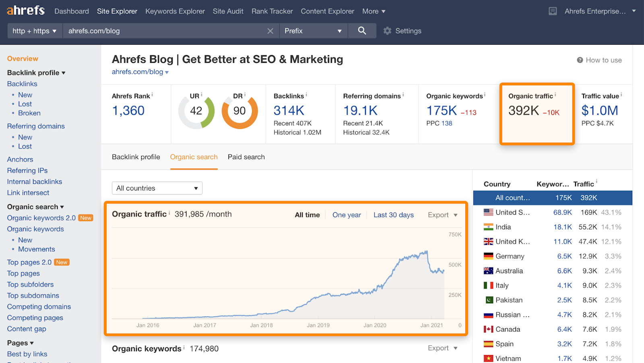This screenshot has height=363, width=644.
Task: Switch chart range to Last 30 days
Action: (393, 215)
